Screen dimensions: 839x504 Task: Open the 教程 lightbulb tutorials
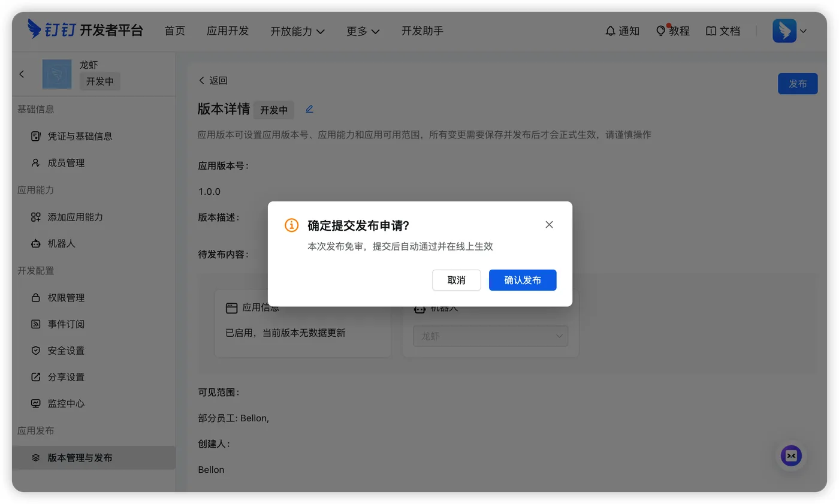pyautogui.click(x=673, y=31)
